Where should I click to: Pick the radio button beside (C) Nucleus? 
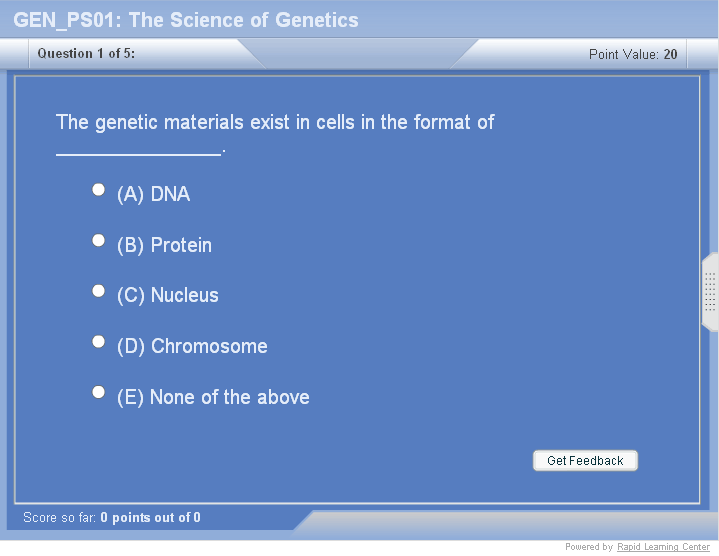[98, 291]
